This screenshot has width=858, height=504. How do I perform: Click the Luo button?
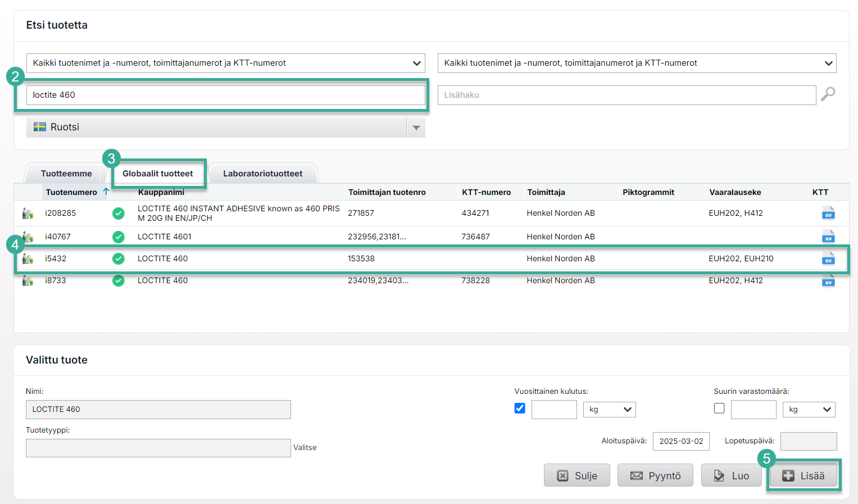click(x=732, y=475)
